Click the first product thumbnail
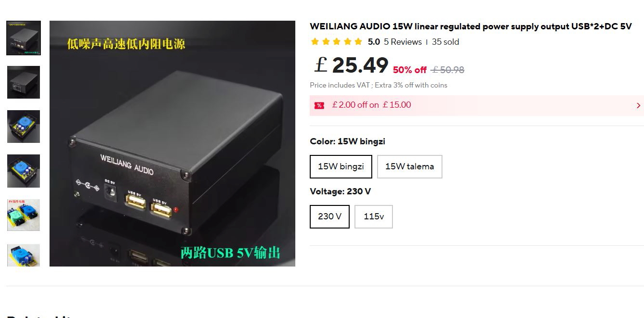This screenshot has height=318, width=644. pyautogui.click(x=24, y=38)
